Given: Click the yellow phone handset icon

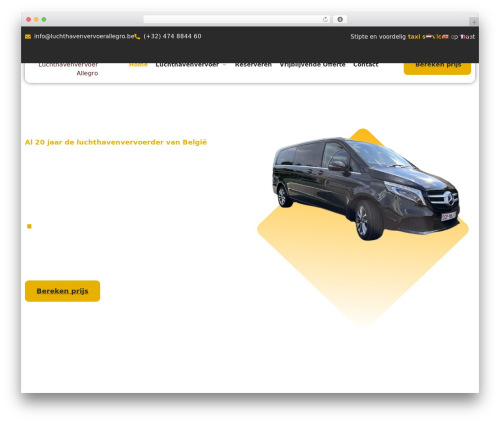Looking at the screenshot, I should (x=137, y=37).
